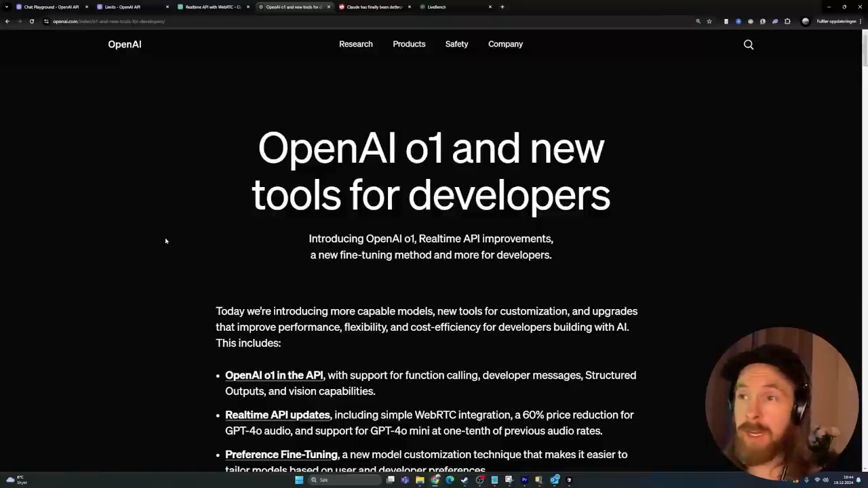Open Notepad from taskbar

coord(494,480)
